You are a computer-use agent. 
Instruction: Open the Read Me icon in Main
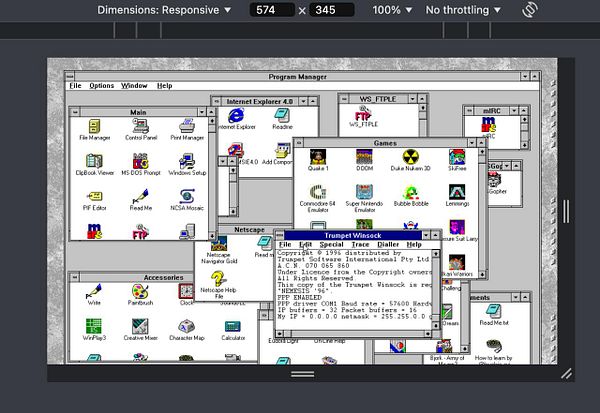pos(141,199)
